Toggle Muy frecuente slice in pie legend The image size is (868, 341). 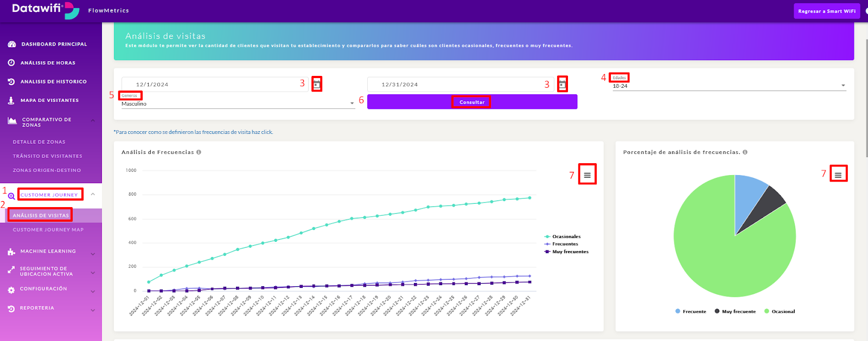pos(735,311)
